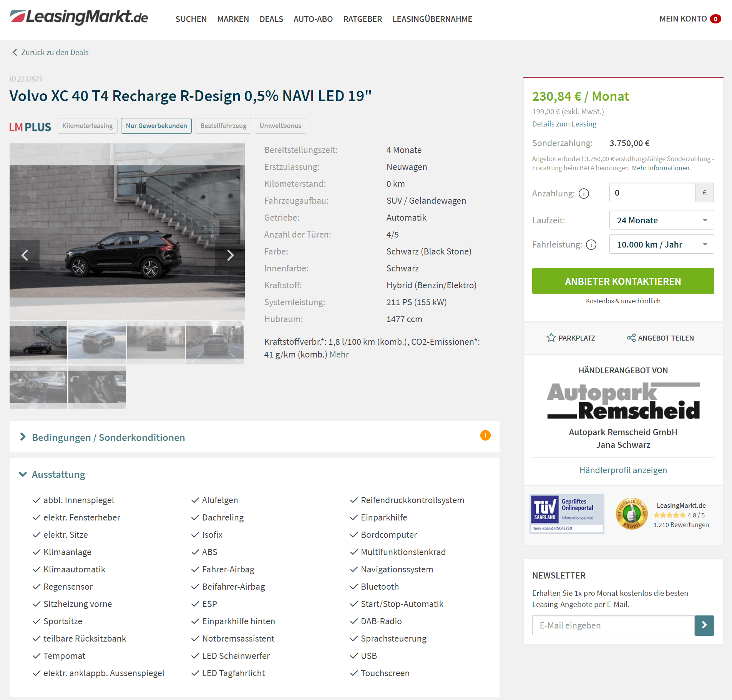This screenshot has height=700, width=732.
Task: Open the 1.210 Bewertungen reviews
Action: point(681,525)
